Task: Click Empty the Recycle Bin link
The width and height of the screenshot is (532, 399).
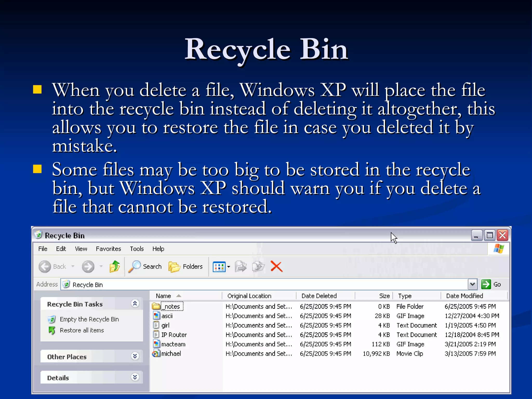Action: 89,319
